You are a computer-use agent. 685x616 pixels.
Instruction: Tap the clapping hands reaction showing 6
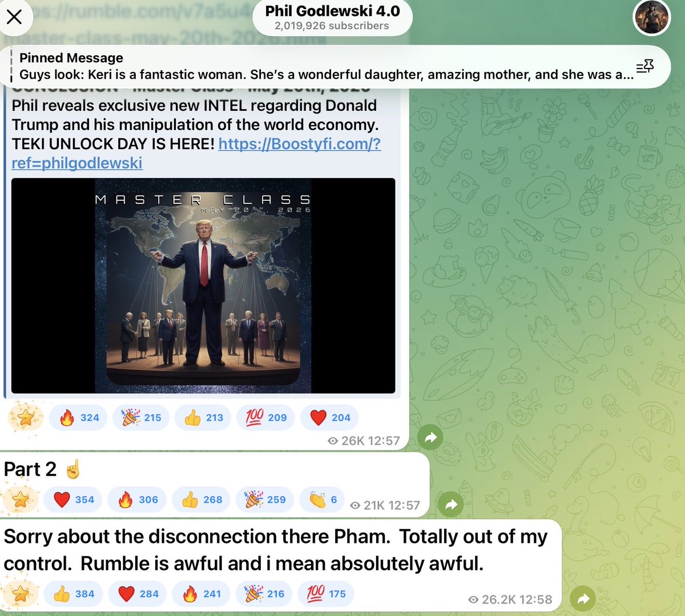(323, 500)
